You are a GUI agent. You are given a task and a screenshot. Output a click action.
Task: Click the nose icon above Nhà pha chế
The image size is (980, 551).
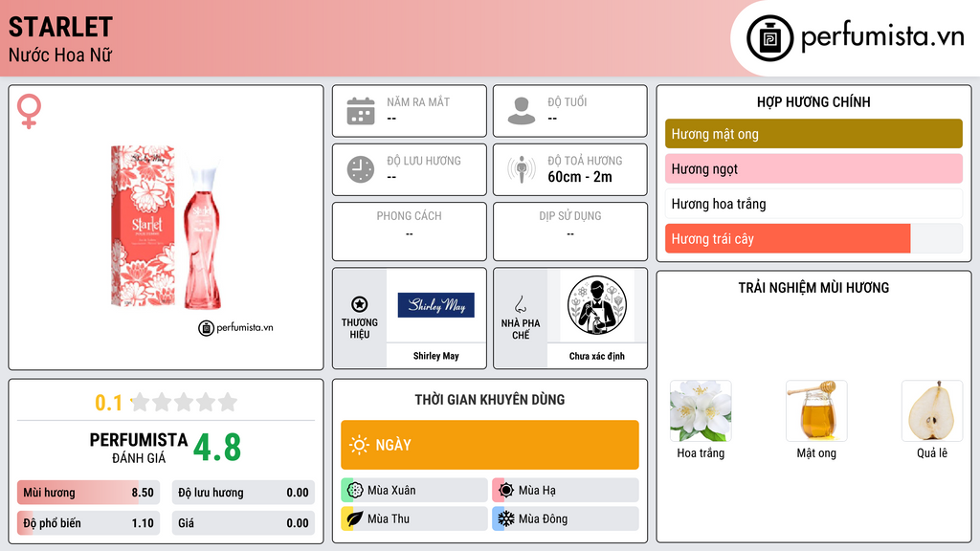click(520, 304)
